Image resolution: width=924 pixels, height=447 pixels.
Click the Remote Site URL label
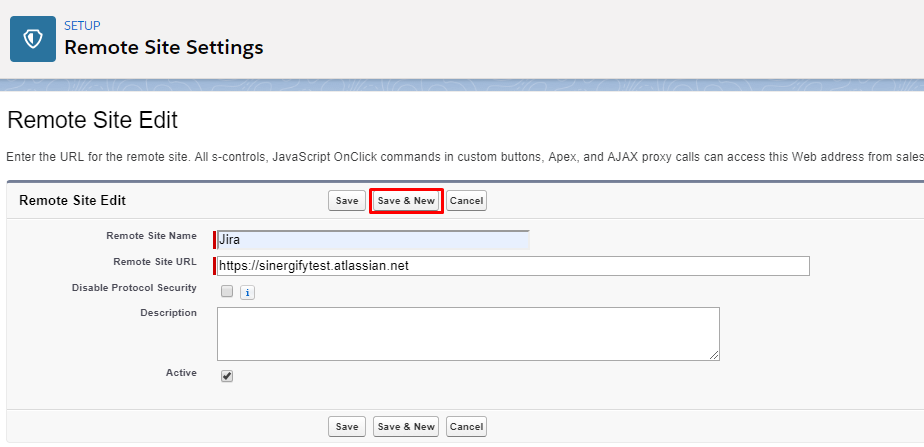155,261
